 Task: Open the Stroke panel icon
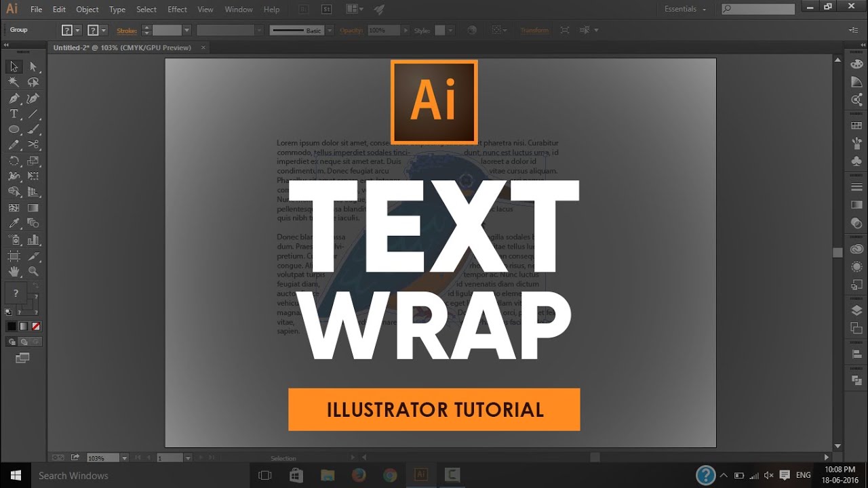coord(856,187)
